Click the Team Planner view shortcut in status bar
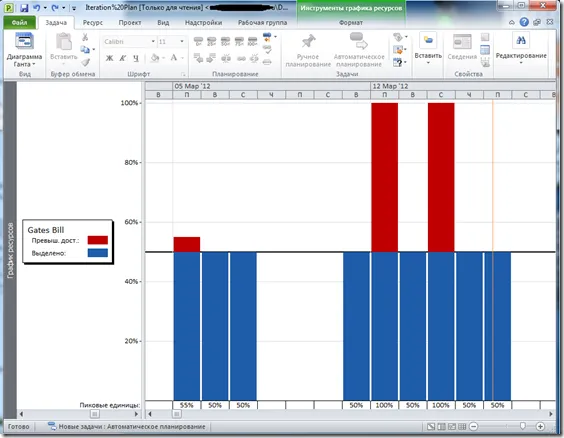The width and height of the screenshot is (564, 438). (x=452, y=426)
